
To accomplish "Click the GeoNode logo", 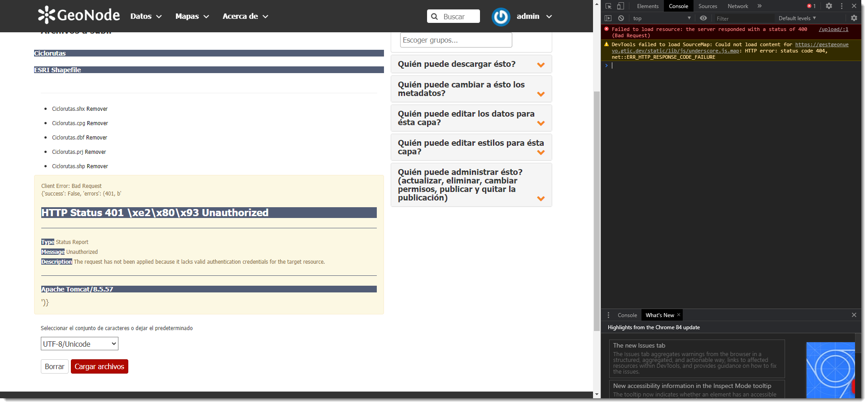I will point(79,15).
